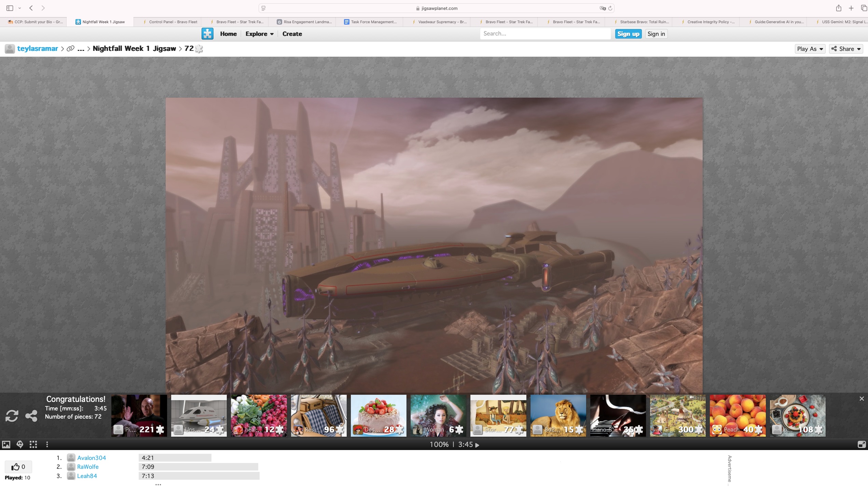Open RaWolfe's profile from the leaderboard
868x491 pixels.
(88, 467)
